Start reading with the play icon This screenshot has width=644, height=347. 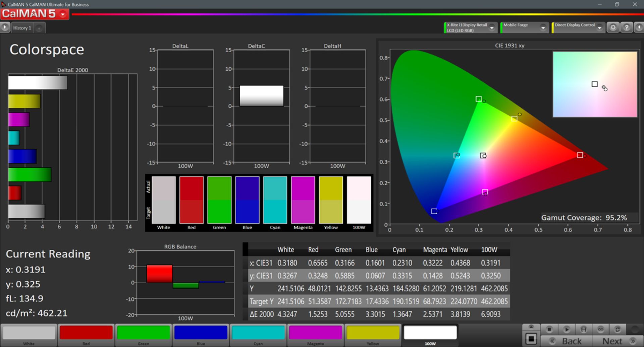[567, 329]
